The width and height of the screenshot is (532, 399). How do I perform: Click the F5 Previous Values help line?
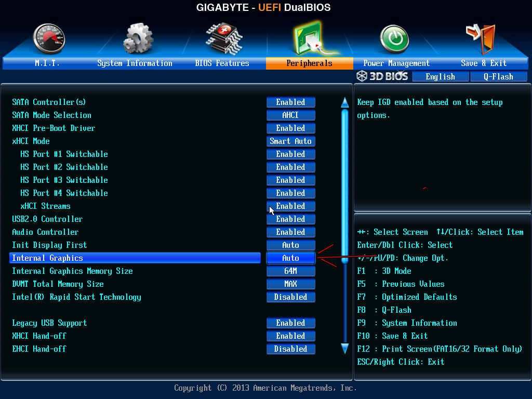401,284
